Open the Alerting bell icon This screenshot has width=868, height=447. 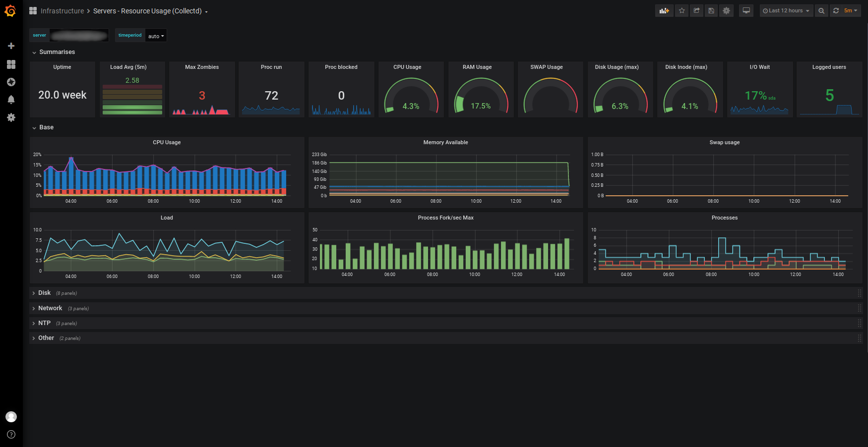pyautogui.click(x=11, y=100)
